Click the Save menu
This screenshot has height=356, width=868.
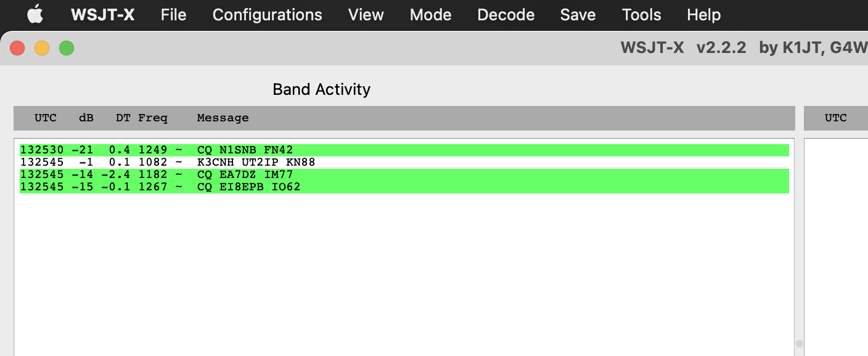click(x=578, y=15)
